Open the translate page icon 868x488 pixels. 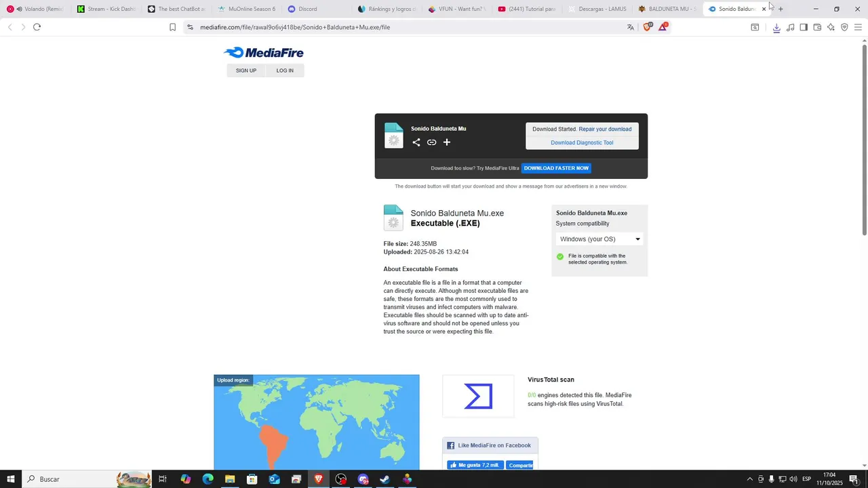631,27
